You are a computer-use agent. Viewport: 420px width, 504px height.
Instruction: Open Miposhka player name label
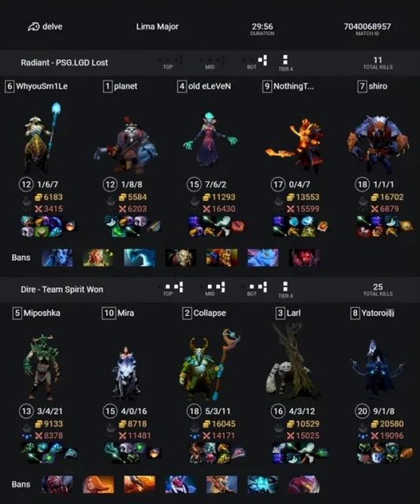(x=42, y=313)
